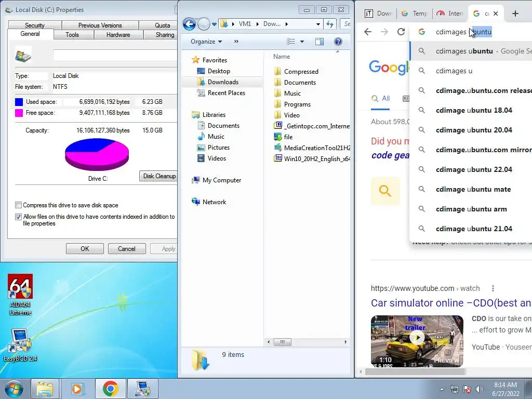Click the volume speaker tray icon

(479, 389)
